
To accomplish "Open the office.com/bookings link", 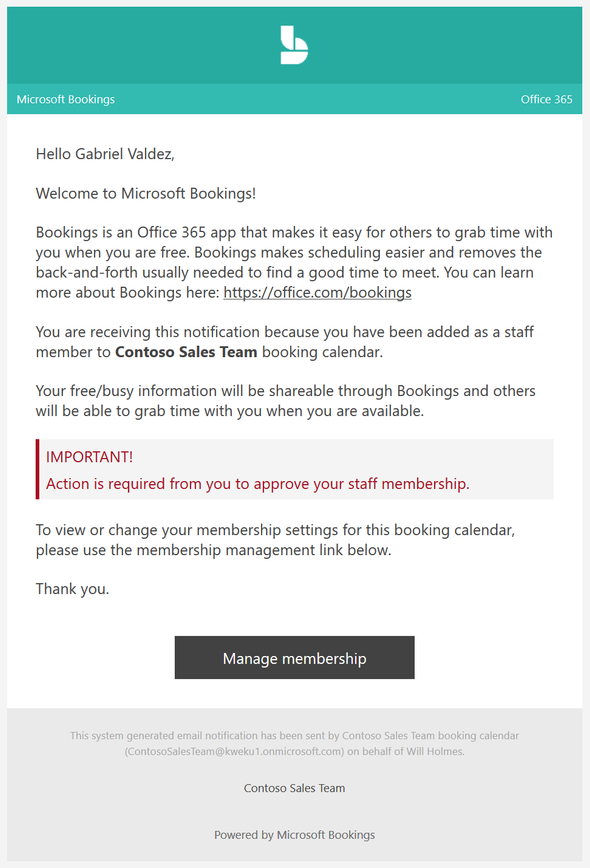I will pos(317,292).
